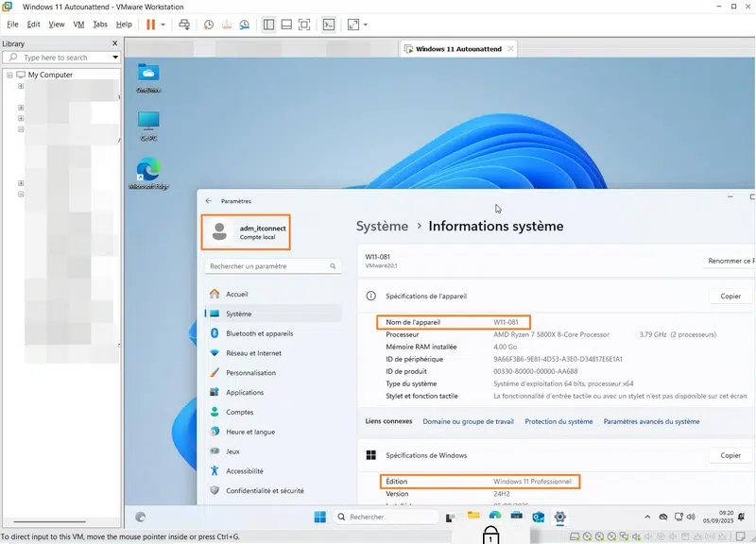Open the power options dropdown arrow
Image resolution: width=756 pixels, height=544 pixels.
163,25
